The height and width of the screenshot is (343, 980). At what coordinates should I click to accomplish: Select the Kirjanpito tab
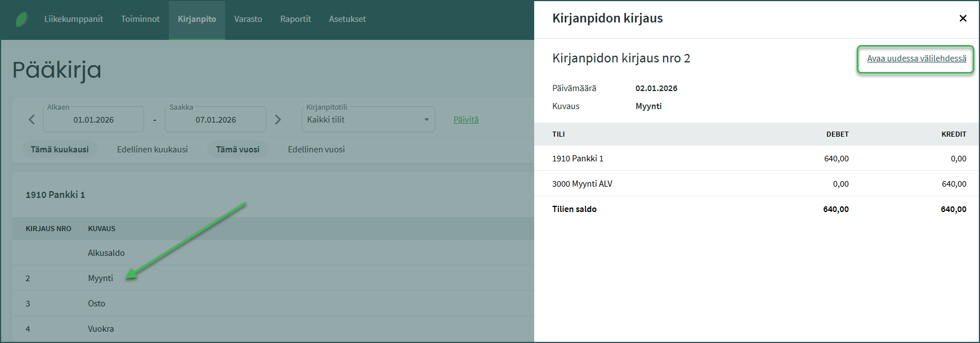(x=197, y=19)
